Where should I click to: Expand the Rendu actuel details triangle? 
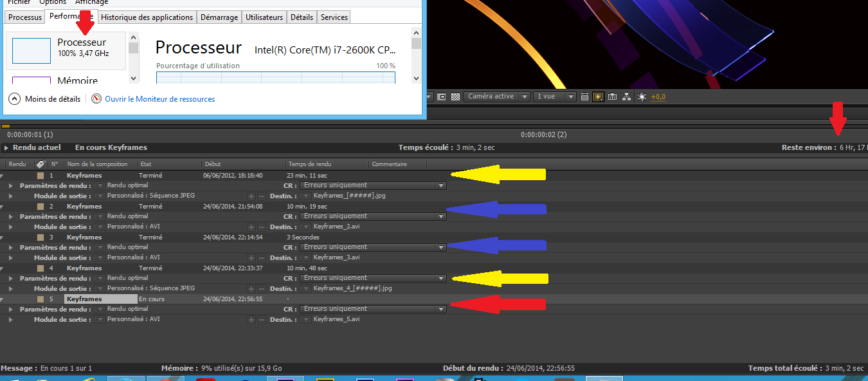(7, 148)
